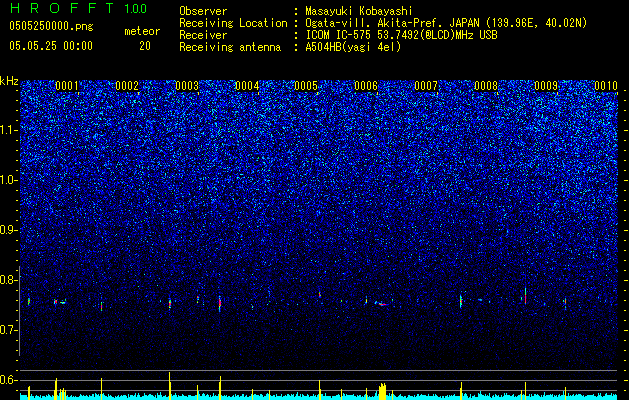Select the filename 0505250000.png
Image resolution: width=629 pixels, height=400 pixels.
[x=51, y=26]
